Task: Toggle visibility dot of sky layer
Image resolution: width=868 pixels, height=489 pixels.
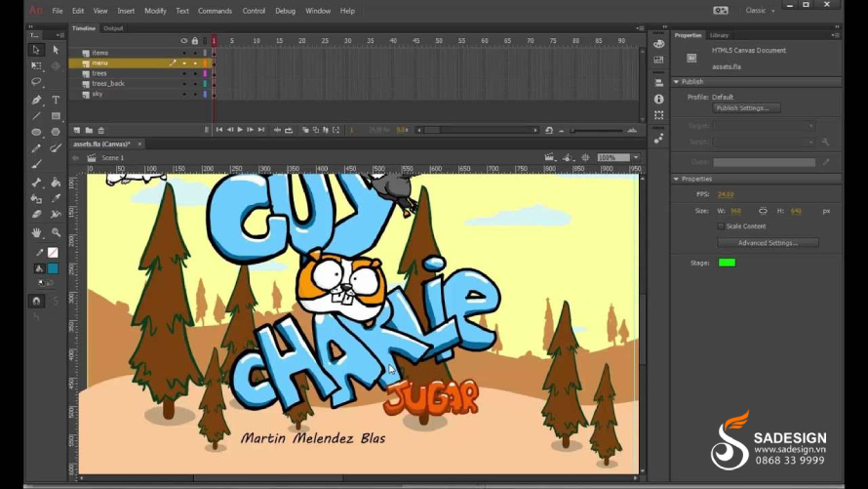Action: (x=184, y=94)
